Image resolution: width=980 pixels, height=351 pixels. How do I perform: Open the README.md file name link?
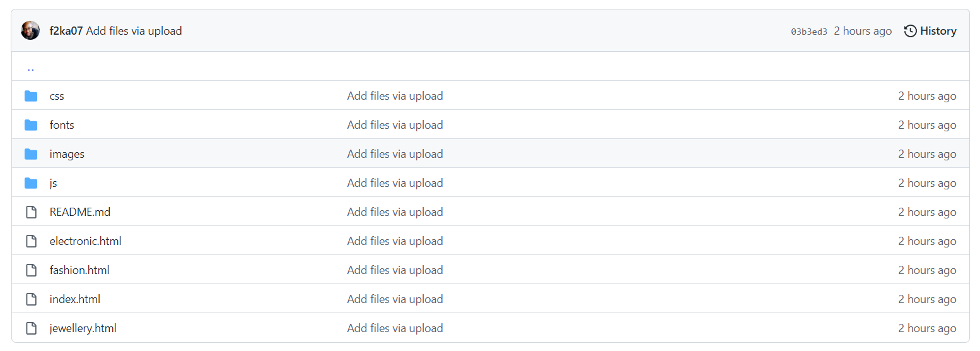79,212
